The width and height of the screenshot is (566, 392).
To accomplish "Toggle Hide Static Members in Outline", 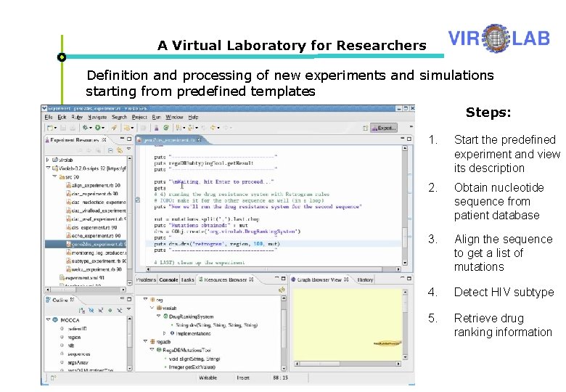I will click(x=101, y=311).
